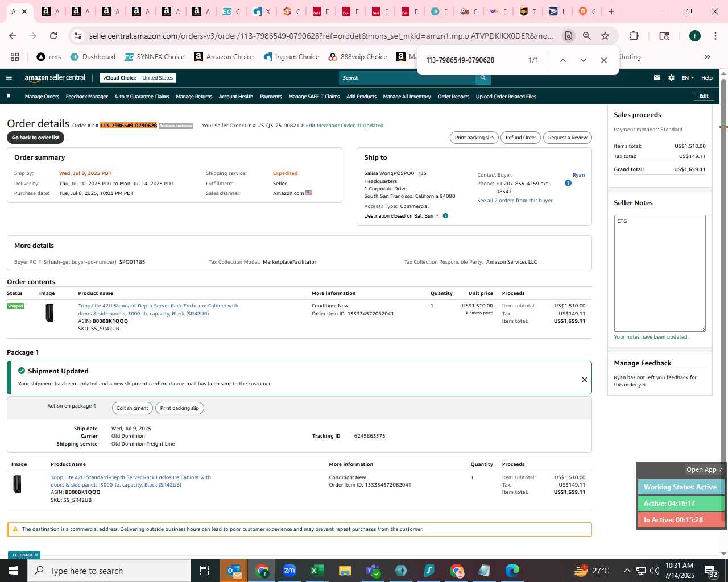Open Excel from the taskbar
728x582 pixels.
[317, 571]
